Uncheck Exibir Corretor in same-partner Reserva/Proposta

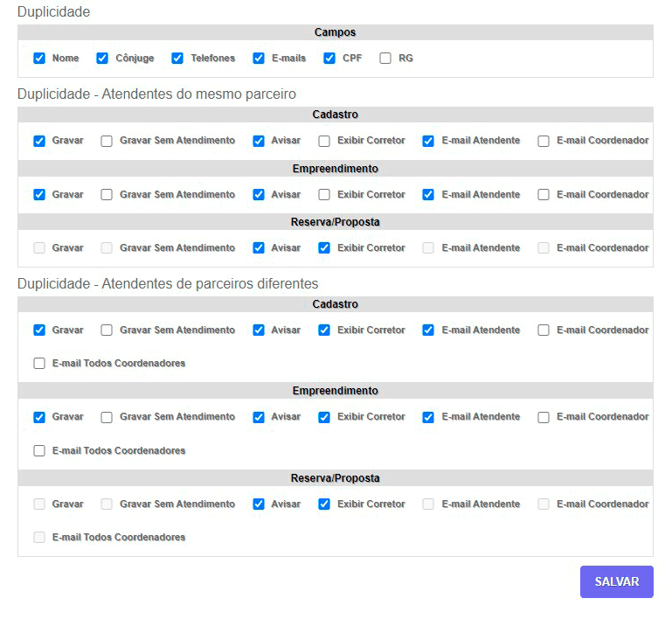pyautogui.click(x=324, y=248)
